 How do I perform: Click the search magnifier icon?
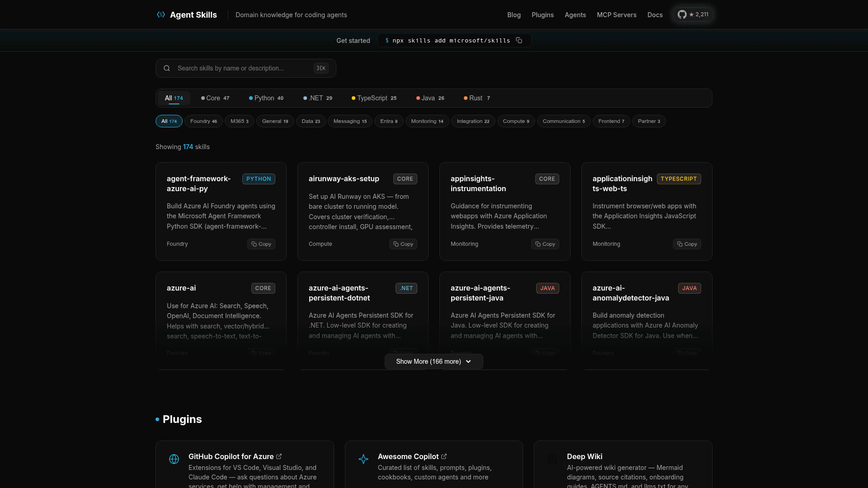click(x=167, y=68)
